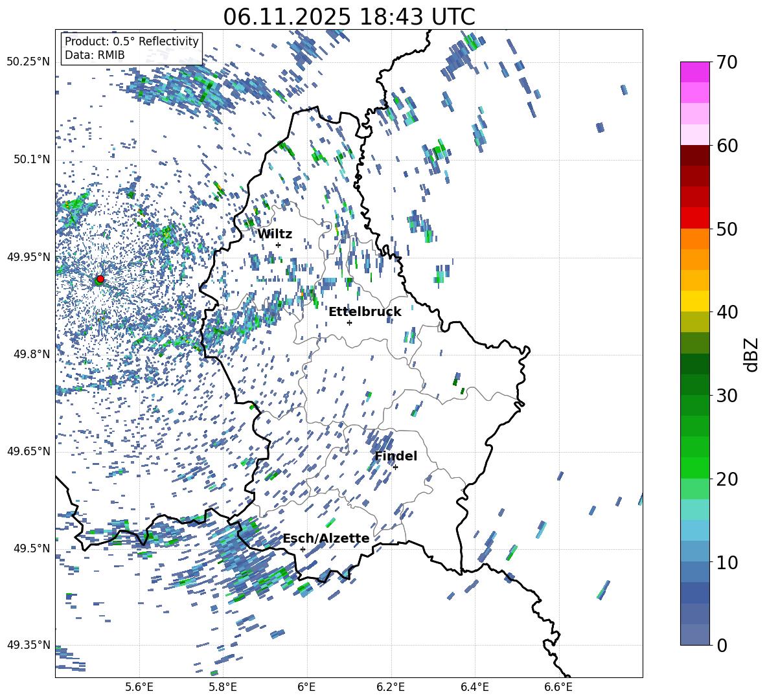Click the yellow 40 dBZ colorbar segment

(x=694, y=302)
